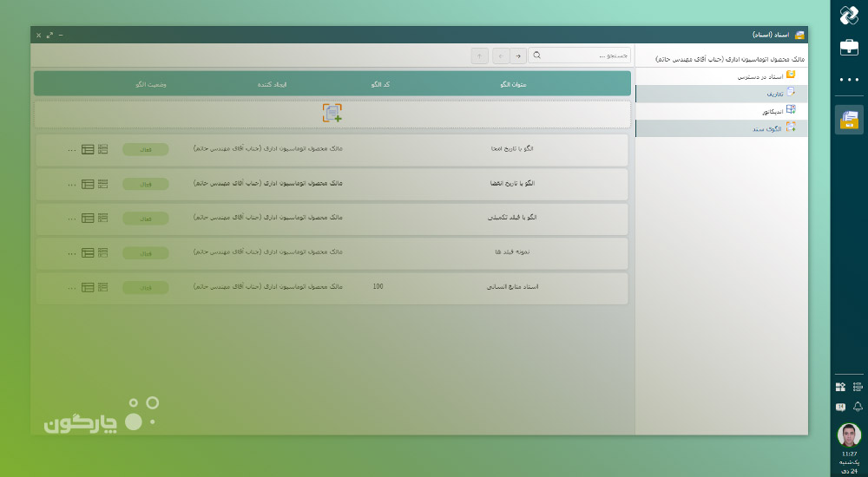Open the template نمونه فیلد ها
This screenshot has height=477, width=868.
point(512,252)
